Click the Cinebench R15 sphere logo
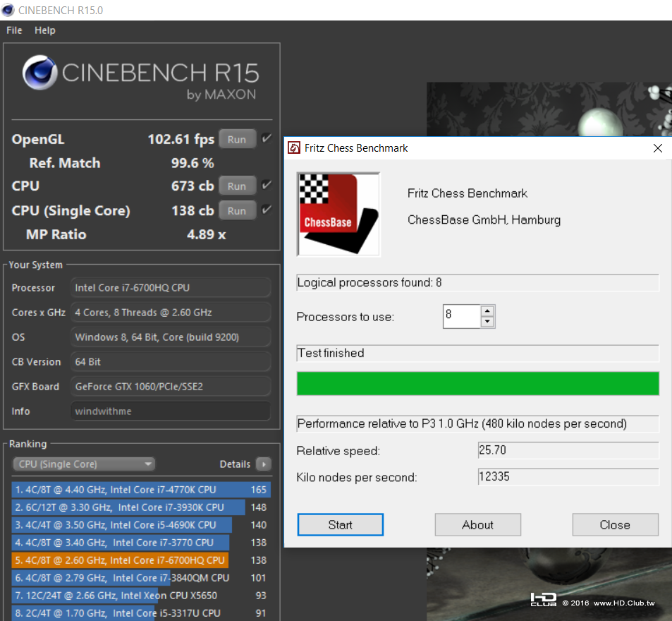672x621 pixels. click(39, 73)
